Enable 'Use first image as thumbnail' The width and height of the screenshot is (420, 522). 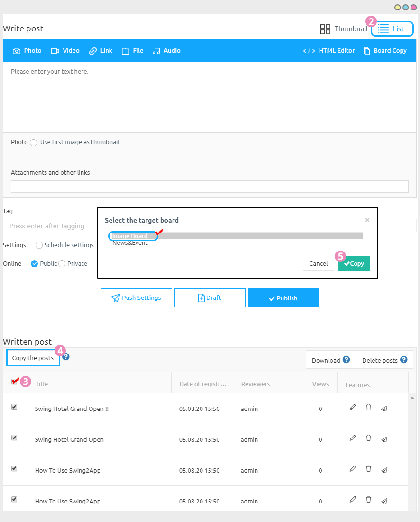coord(33,142)
